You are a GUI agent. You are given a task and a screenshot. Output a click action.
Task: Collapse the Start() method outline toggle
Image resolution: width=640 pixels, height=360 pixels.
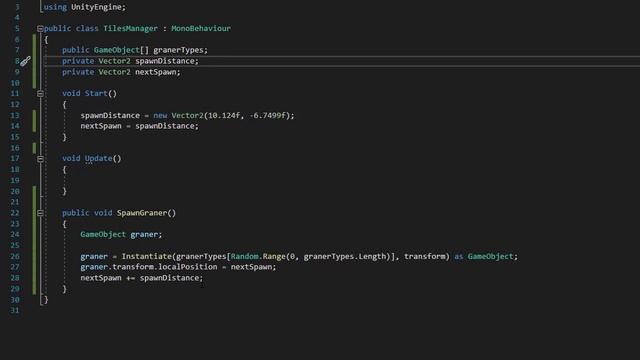(40, 93)
